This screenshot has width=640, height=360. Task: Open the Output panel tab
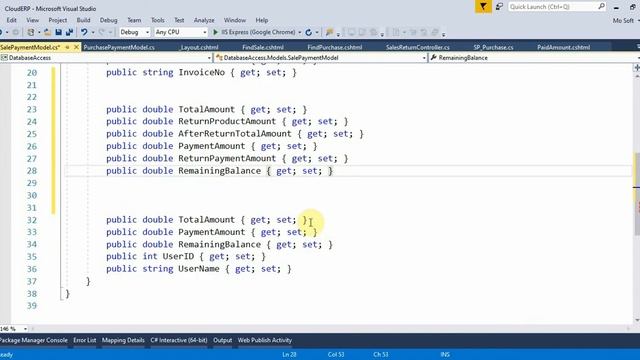point(222,340)
